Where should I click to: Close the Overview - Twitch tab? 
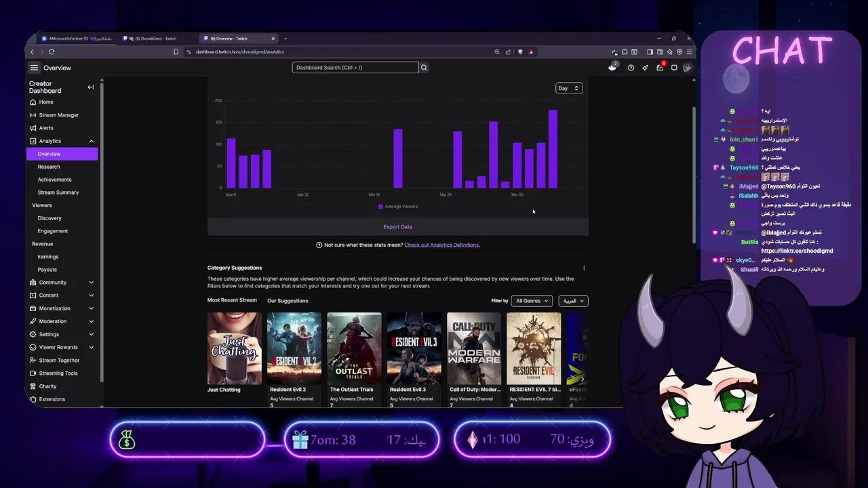pos(273,39)
